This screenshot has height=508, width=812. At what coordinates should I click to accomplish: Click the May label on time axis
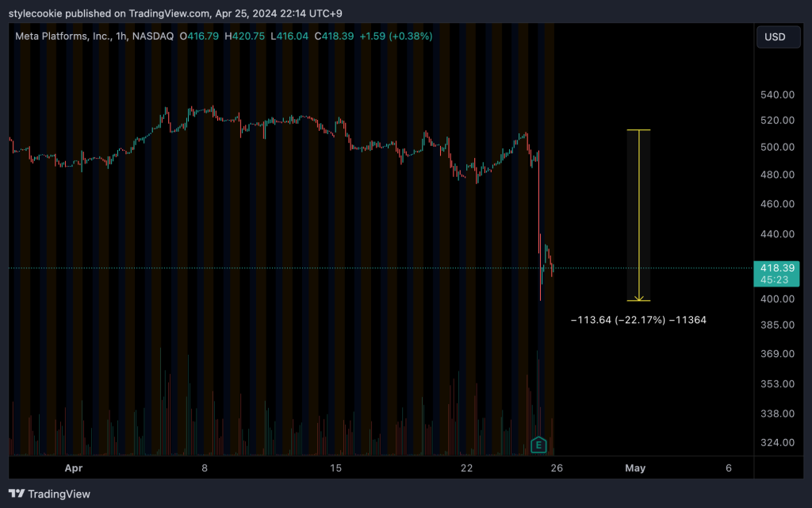click(x=635, y=468)
